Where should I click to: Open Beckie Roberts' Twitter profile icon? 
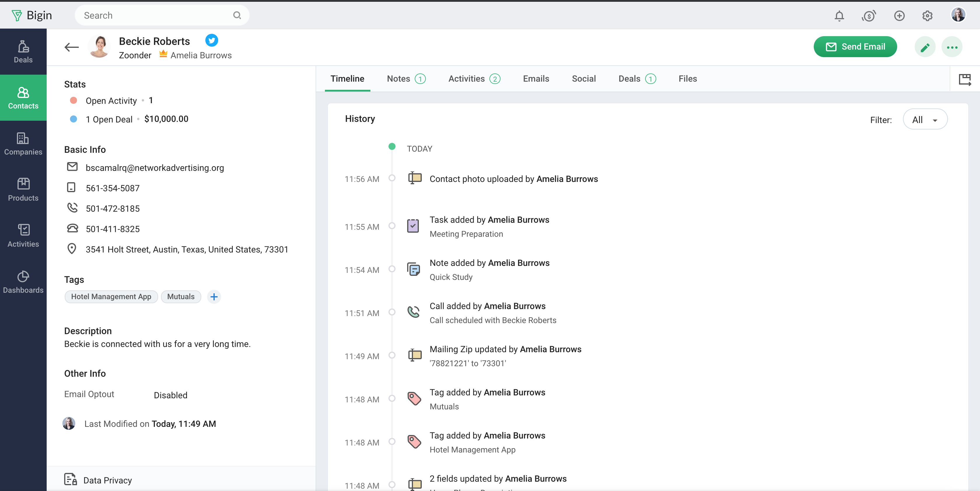(x=211, y=40)
